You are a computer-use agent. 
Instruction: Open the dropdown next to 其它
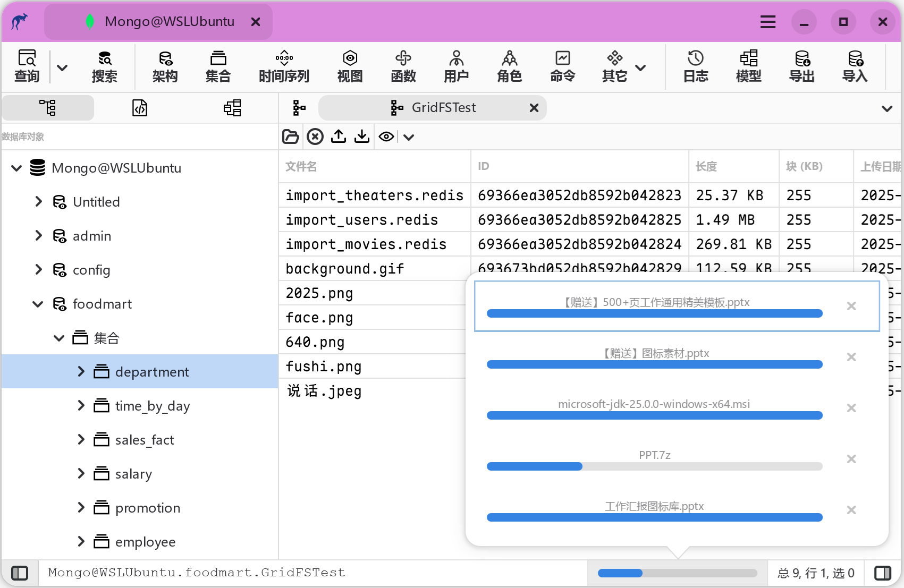pyautogui.click(x=641, y=67)
